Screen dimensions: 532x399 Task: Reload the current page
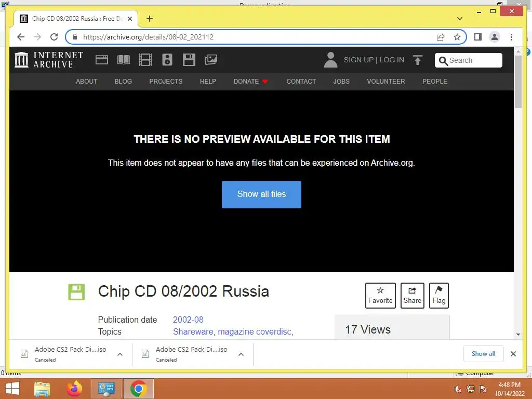(54, 37)
